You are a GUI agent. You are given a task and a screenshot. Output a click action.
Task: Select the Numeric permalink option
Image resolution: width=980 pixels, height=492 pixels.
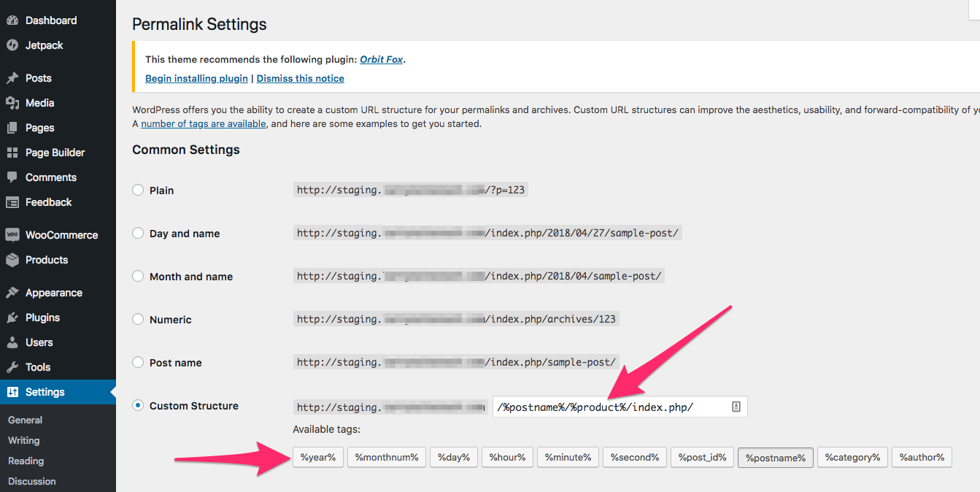(x=138, y=320)
